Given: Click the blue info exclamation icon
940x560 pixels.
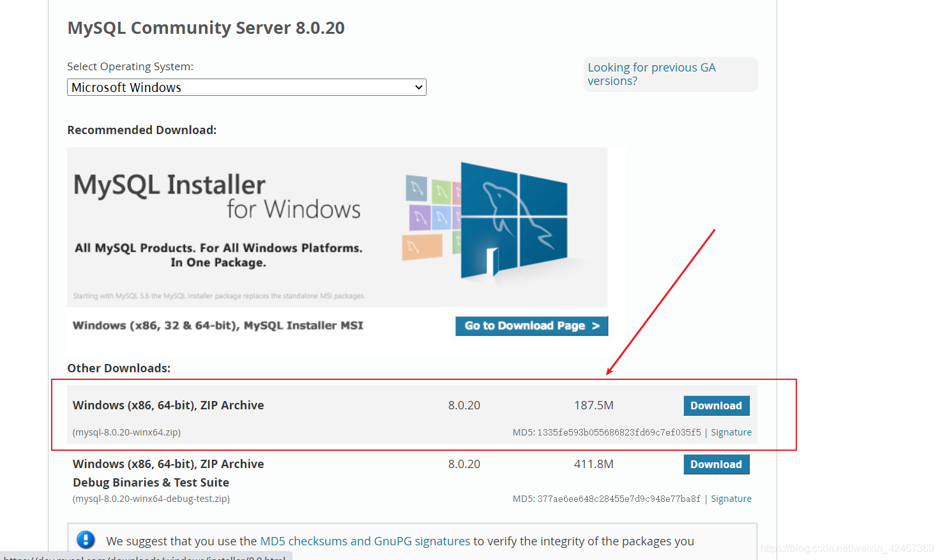Looking at the screenshot, I should pos(86,540).
